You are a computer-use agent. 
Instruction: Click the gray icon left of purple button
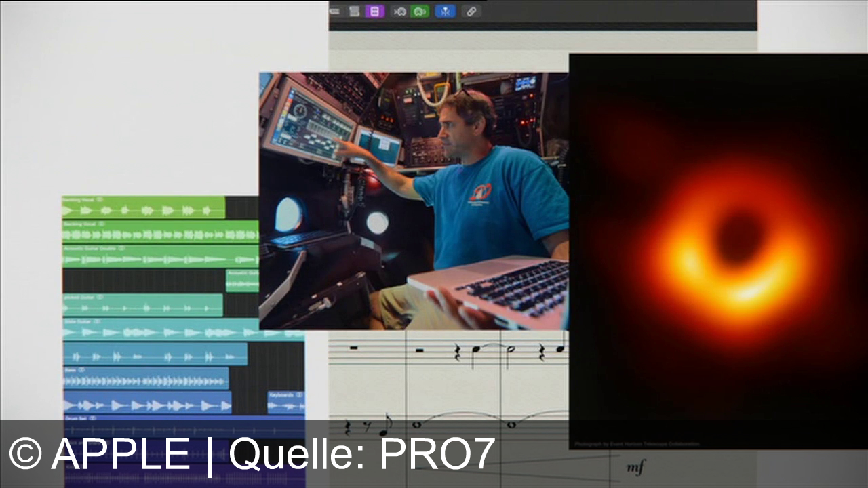click(x=353, y=11)
